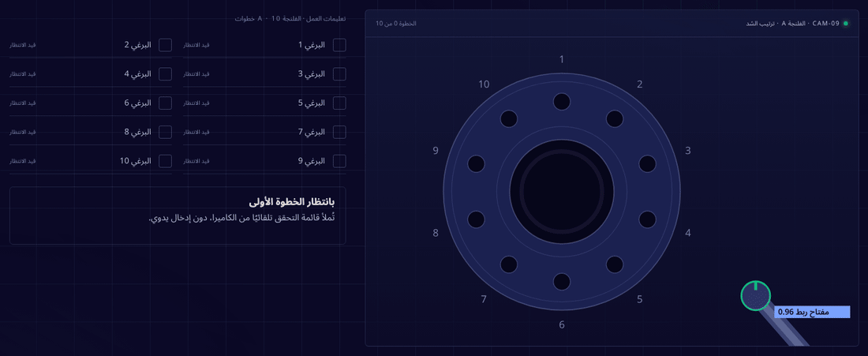Click bolt hole number 1 on the flange

click(562, 102)
